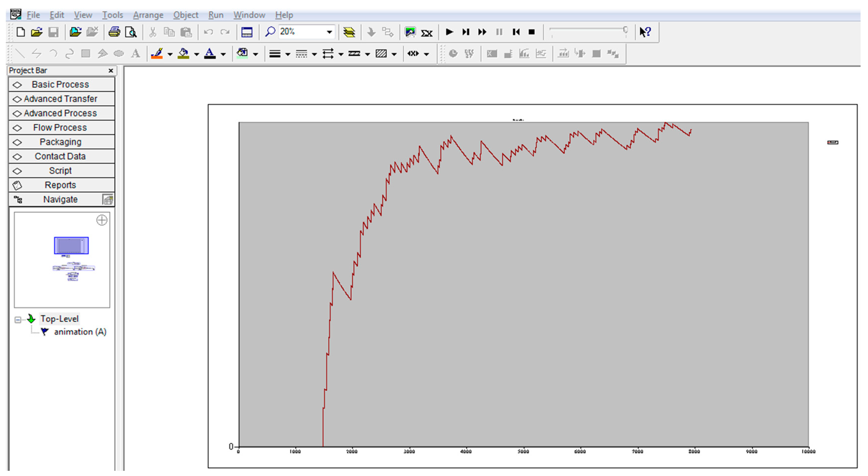Toggle the layers display icon
Screen dimensions: 868x476
349,32
